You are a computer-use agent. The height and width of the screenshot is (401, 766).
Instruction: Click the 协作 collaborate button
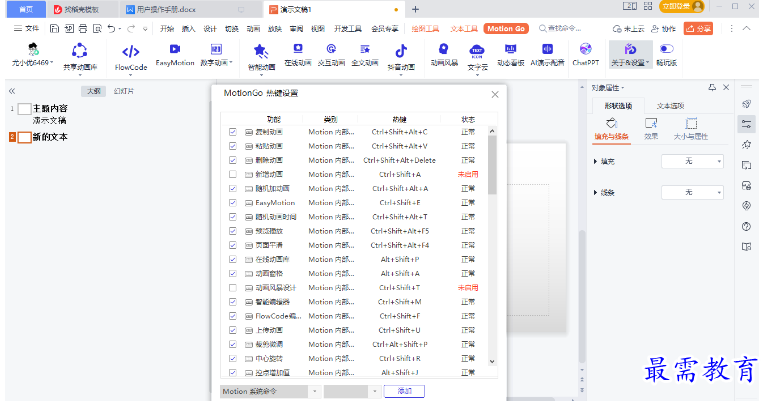click(x=663, y=29)
